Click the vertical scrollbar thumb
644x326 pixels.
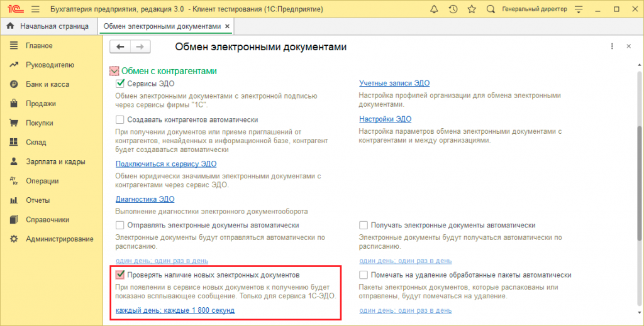(640, 183)
